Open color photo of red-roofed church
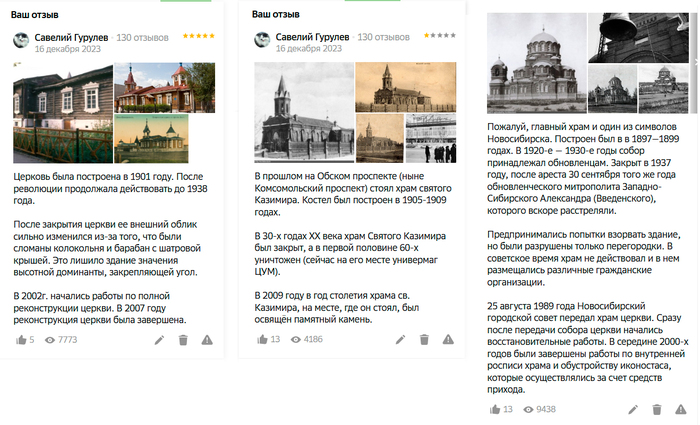The height and width of the screenshot is (425, 700). (165, 88)
